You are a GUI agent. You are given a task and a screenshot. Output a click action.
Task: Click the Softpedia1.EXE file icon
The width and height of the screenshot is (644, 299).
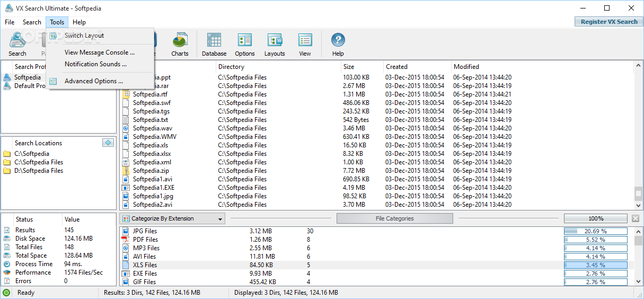[126, 188]
